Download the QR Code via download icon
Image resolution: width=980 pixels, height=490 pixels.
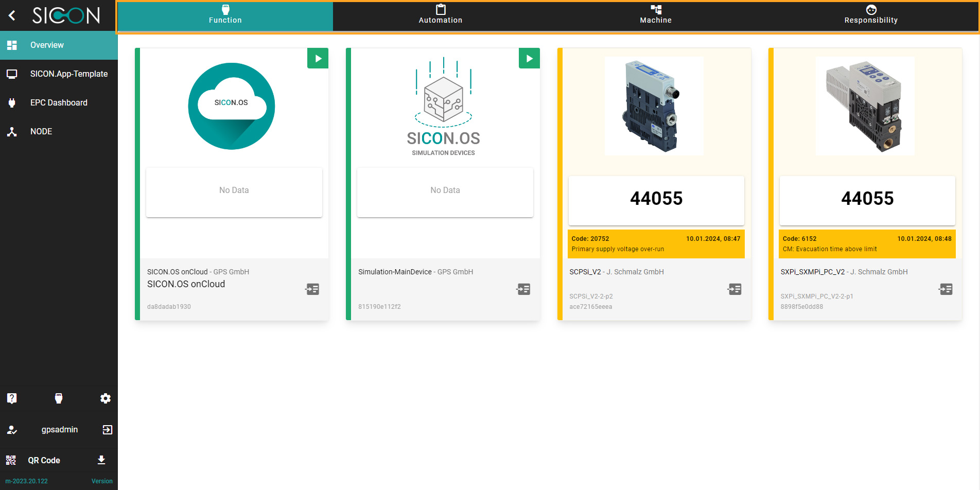click(x=101, y=460)
